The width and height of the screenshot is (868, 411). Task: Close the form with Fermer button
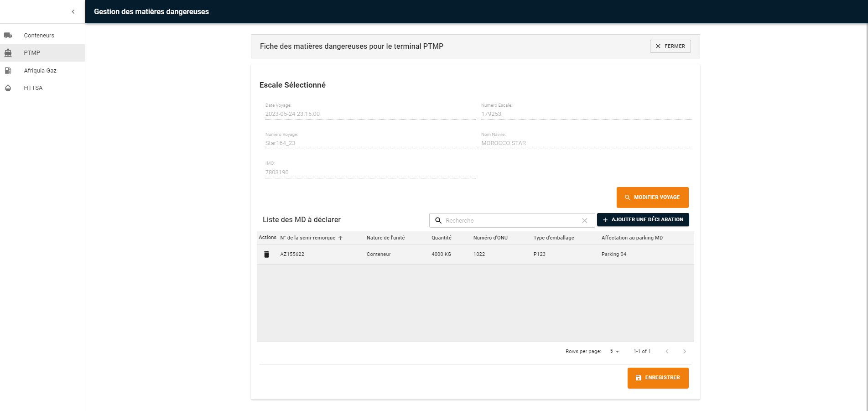(670, 47)
